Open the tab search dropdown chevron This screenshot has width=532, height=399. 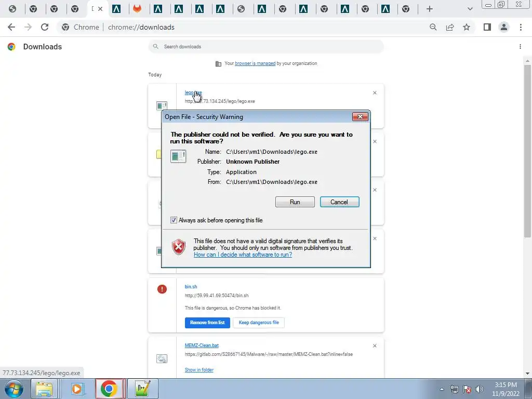(x=470, y=9)
